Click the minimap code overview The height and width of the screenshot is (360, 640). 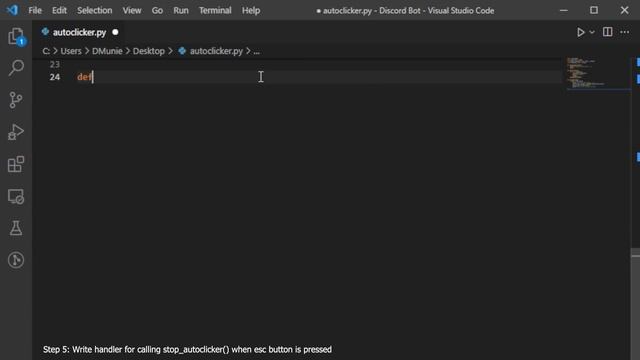[x=598, y=73]
